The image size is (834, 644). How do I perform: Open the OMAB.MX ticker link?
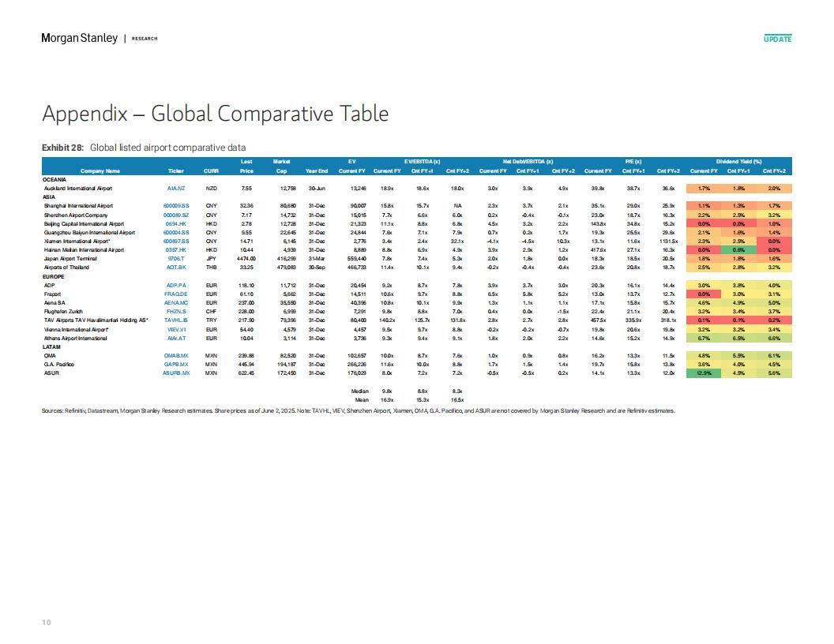176,355
